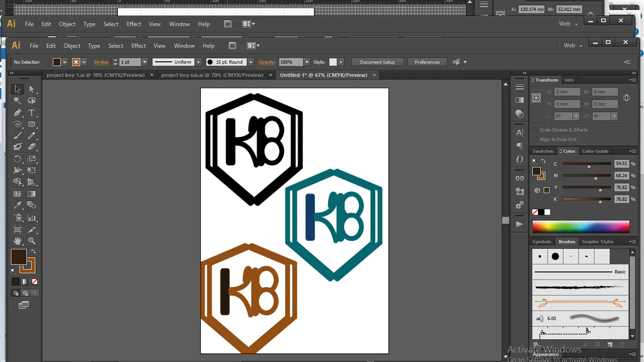This screenshot has height=362, width=644.
Task: Select the Basic brush in Brushes panel
Action: click(x=581, y=271)
